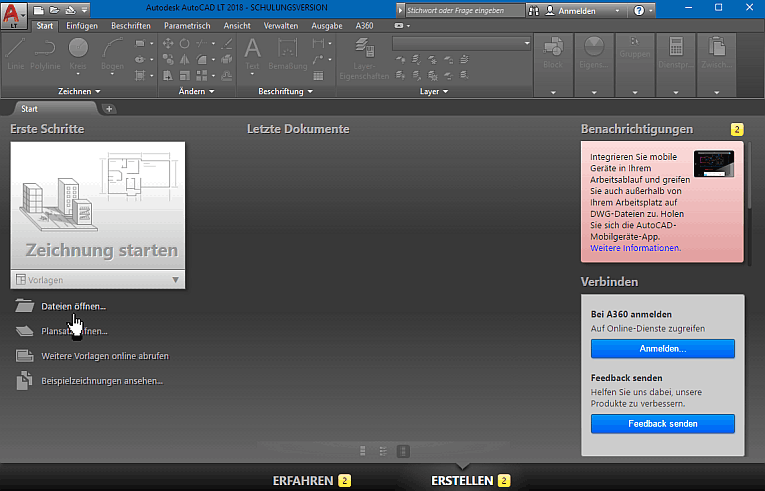Open the dropdown arrow under Bogen
This screenshot has height=491, width=765.
(112, 74)
